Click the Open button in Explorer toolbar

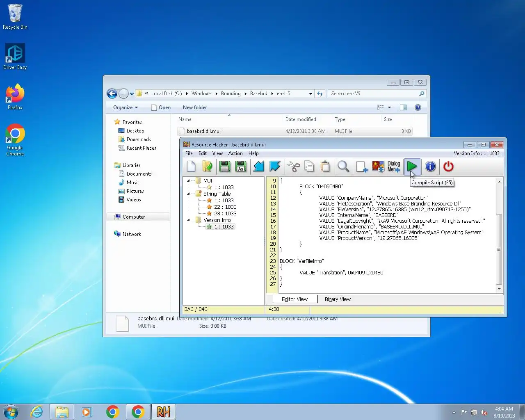click(x=161, y=107)
